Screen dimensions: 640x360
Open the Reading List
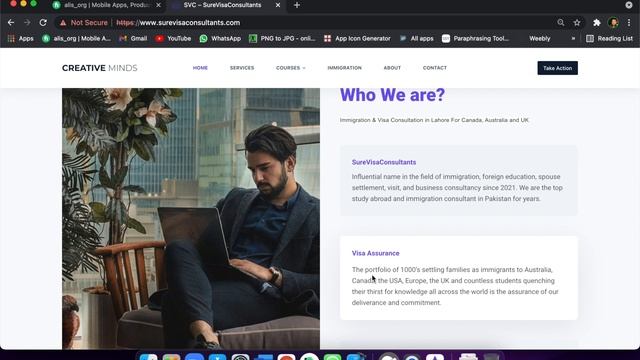(x=609, y=38)
